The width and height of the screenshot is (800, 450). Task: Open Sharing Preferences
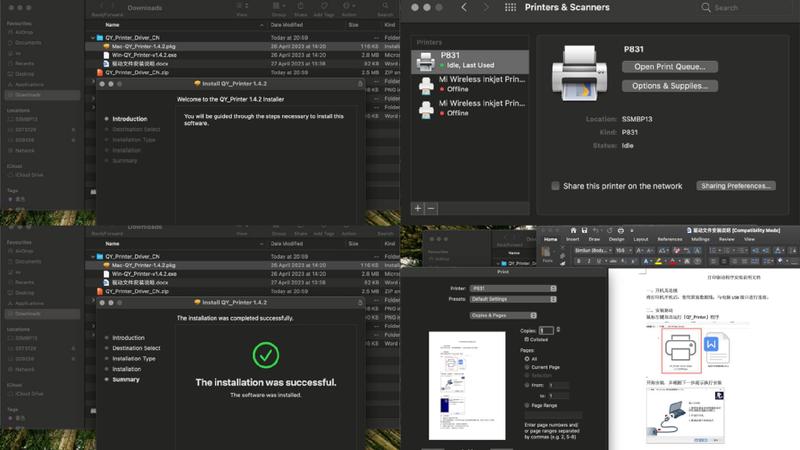coord(736,186)
